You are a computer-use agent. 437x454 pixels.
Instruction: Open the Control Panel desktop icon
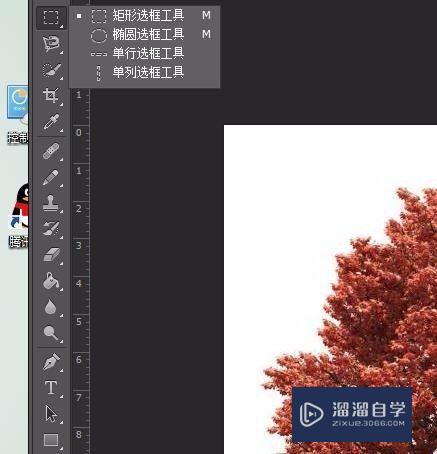18,114
